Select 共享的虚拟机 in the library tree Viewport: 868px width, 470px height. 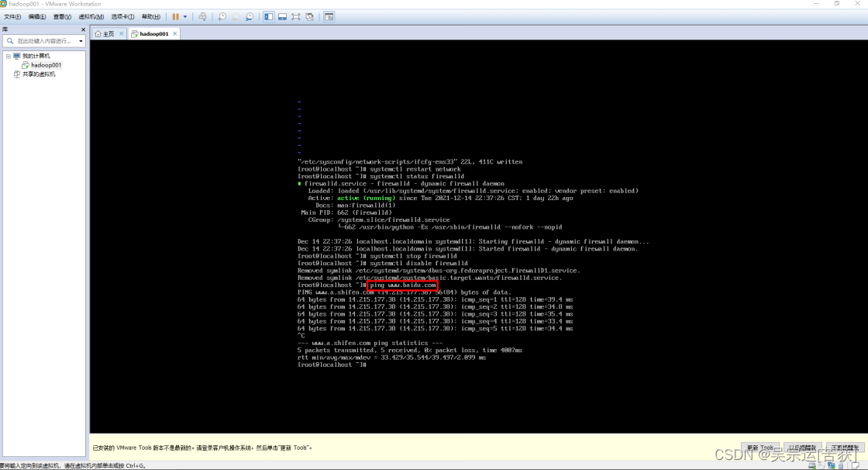coord(39,74)
